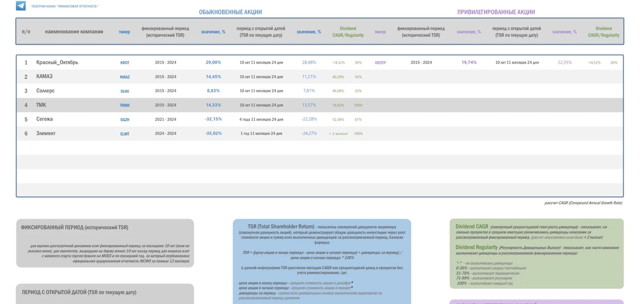Viewport: 644px width, 304px height.
Task: Click the Telegram paper plane icon
Action: 21,5
